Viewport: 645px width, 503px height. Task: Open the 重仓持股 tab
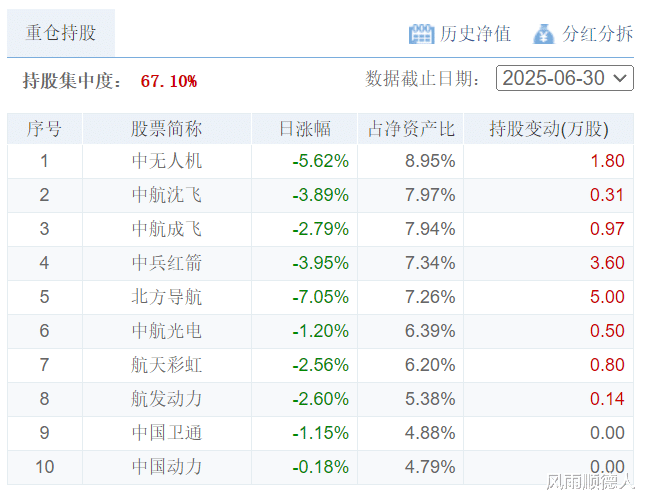point(61,33)
